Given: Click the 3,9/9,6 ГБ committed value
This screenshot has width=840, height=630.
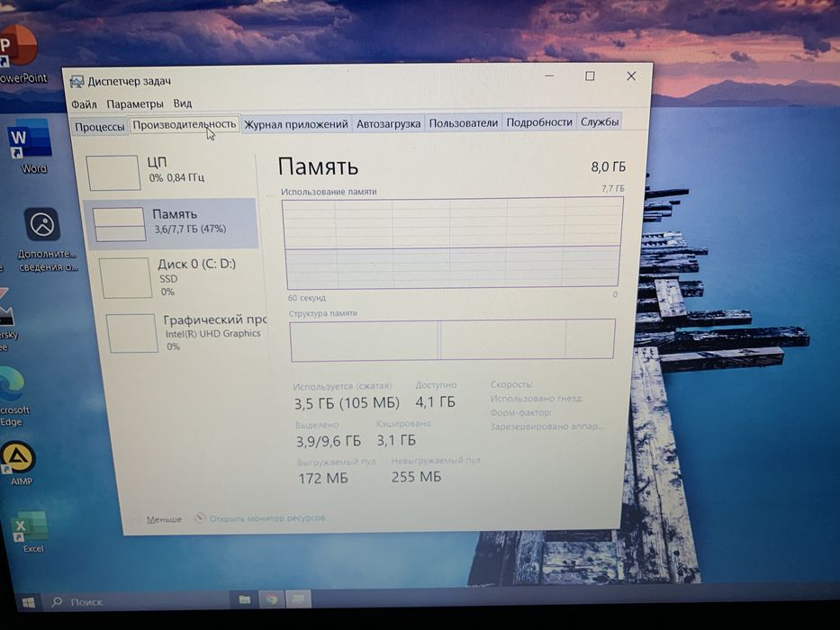Looking at the screenshot, I should pyautogui.click(x=329, y=441).
